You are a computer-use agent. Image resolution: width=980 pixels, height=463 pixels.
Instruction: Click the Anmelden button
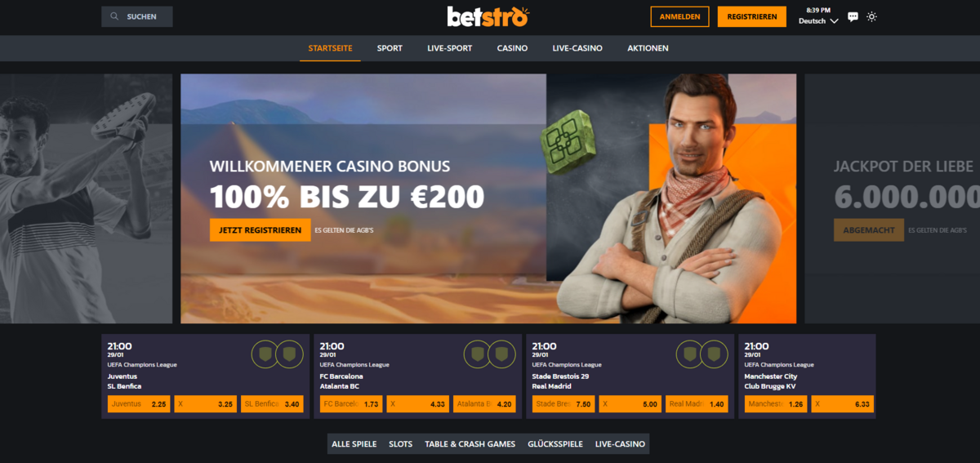point(679,16)
